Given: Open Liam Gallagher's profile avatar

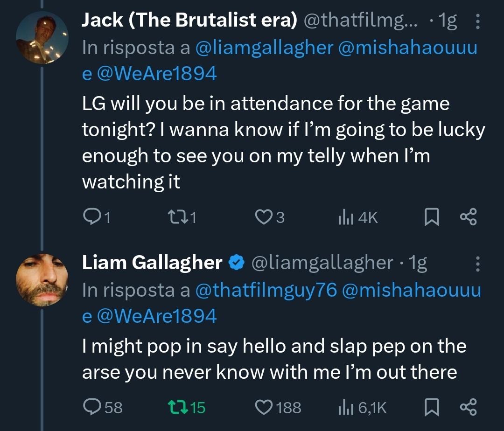Looking at the screenshot, I should click(42, 280).
